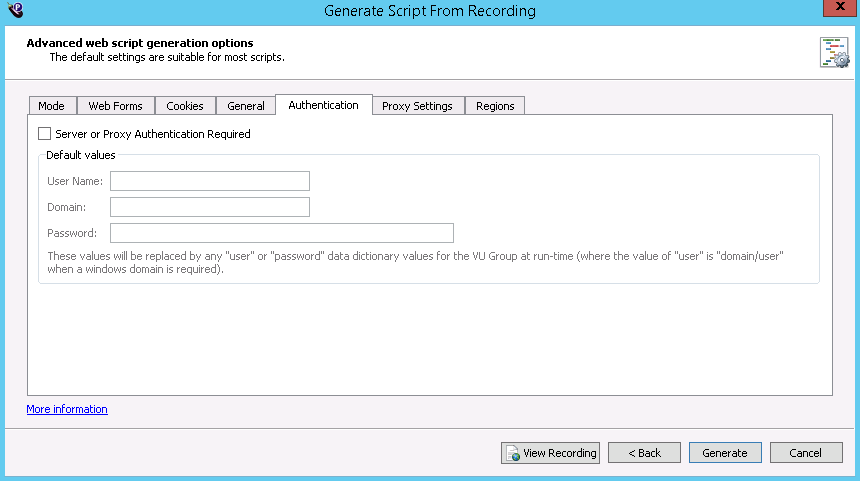Go to the General tab
This screenshot has height=481, width=860.
pos(246,106)
